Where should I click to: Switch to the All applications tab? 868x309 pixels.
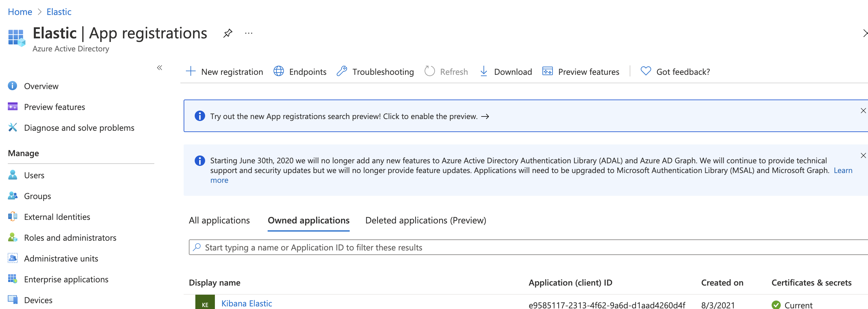pyautogui.click(x=219, y=220)
